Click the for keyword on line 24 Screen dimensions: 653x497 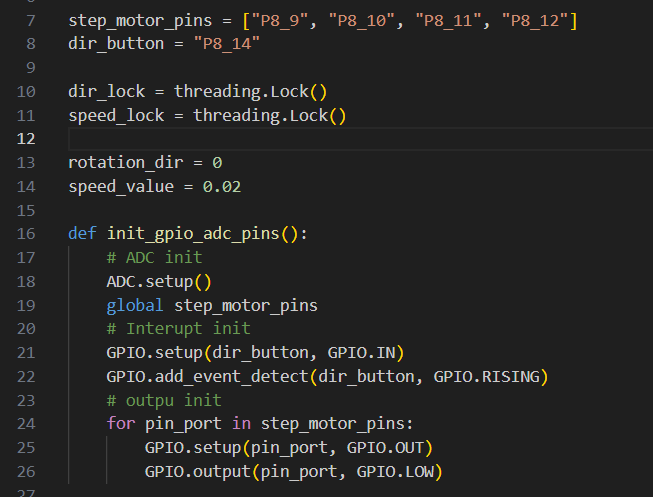121,424
